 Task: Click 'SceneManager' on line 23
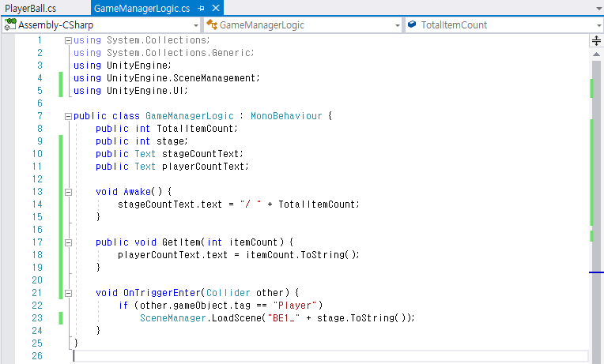tap(173, 318)
